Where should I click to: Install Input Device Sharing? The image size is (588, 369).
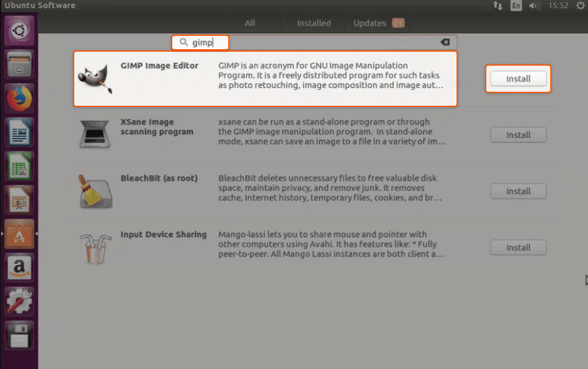[518, 247]
